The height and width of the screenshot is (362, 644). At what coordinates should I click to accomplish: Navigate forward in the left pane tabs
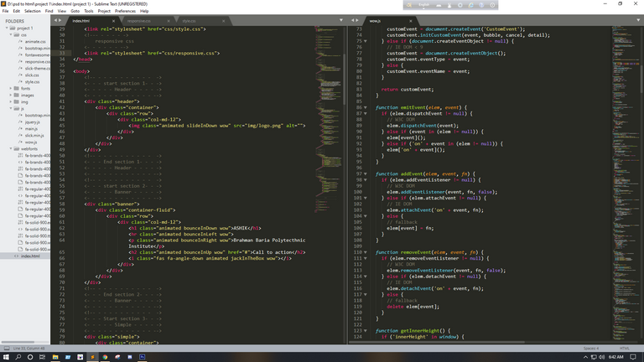coord(60,20)
